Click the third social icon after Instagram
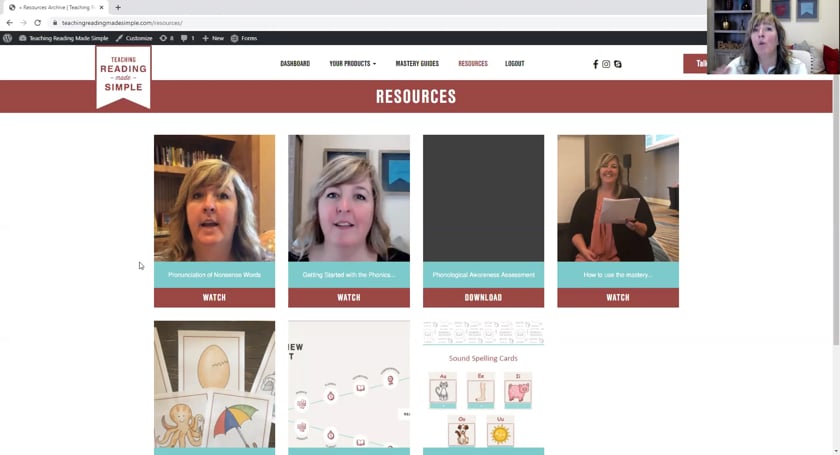The height and width of the screenshot is (455, 840). [618, 64]
